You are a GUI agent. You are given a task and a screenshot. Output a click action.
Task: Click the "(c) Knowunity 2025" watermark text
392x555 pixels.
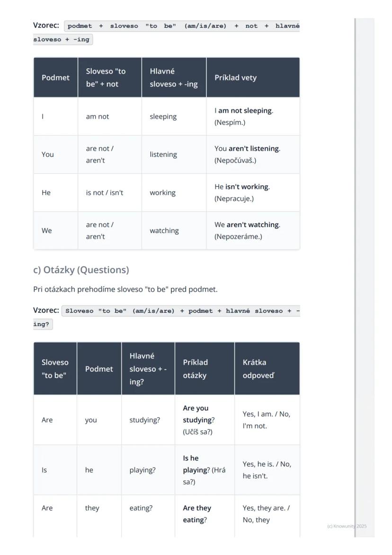tap(347, 526)
